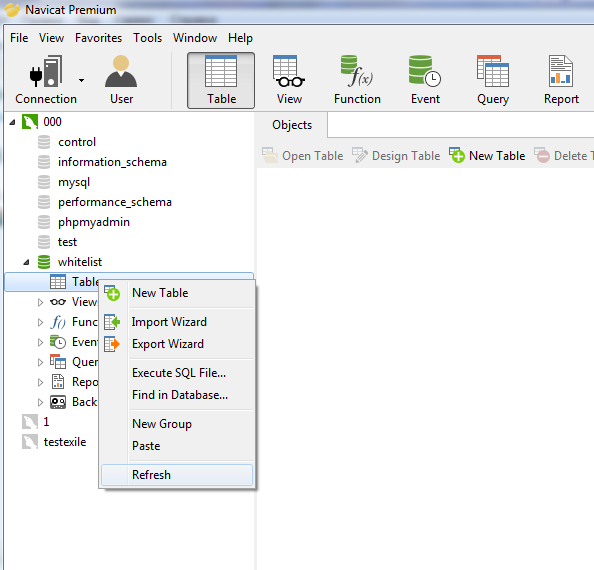Click New Table button in Objects toolbar

(487, 156)
